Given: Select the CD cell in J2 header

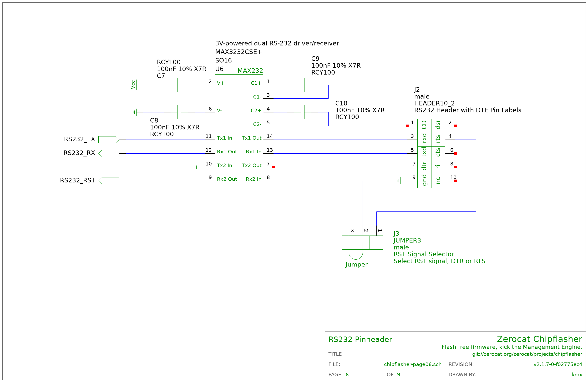Looking at the screenshot, I should pos(424,126).
